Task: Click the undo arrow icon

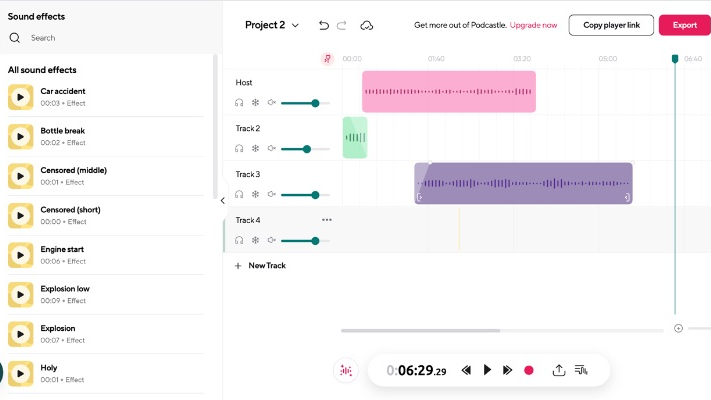Action: click(x=323, y=25)
